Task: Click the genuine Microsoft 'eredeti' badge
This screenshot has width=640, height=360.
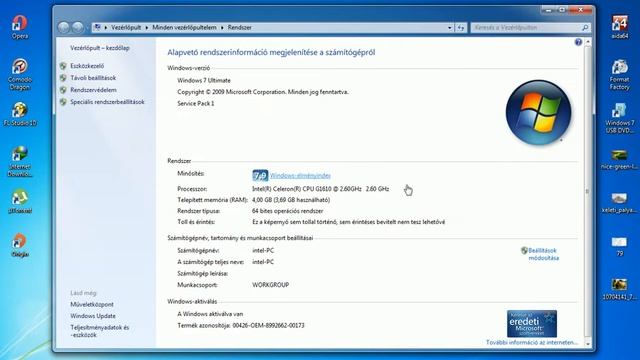Action: [x=532, y=324]
